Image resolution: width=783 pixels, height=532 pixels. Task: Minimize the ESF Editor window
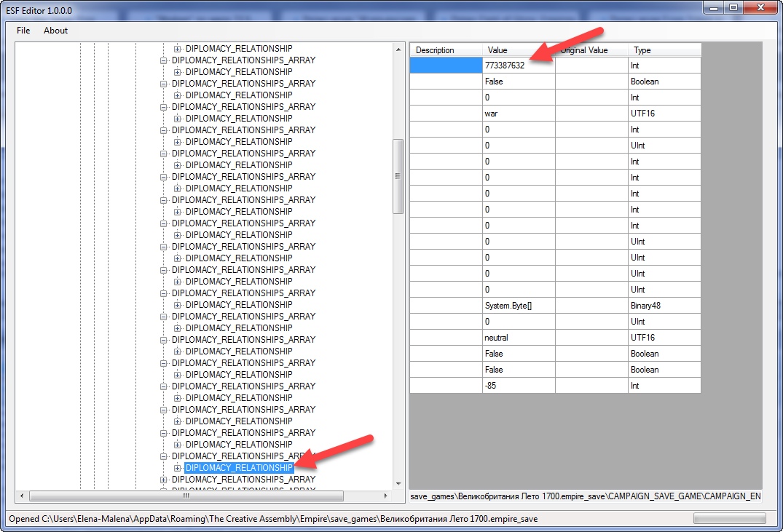[714, 7]
